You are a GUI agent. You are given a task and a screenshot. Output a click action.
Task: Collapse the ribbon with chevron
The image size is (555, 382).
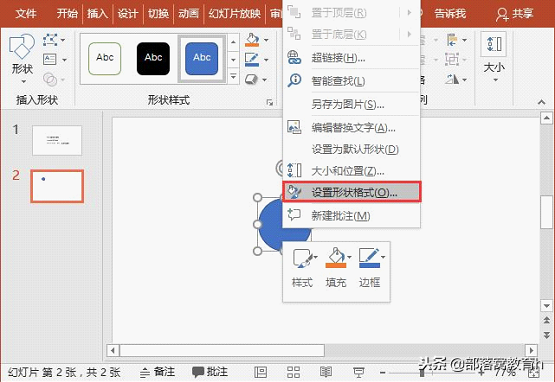coord(541,102)
